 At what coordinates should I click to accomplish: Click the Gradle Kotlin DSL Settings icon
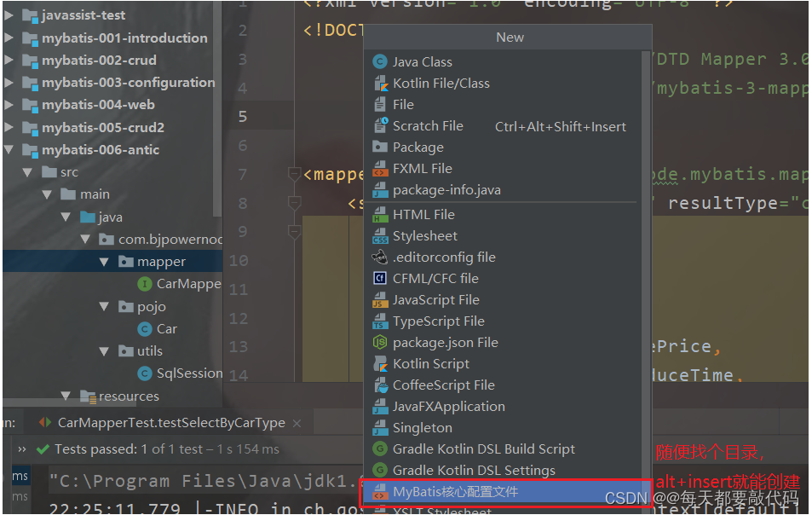tap(380, 470)
